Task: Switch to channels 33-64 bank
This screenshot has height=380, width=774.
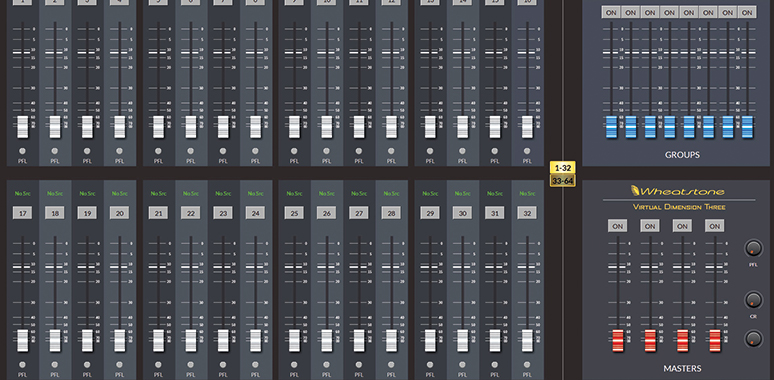Action: (563, 181)
